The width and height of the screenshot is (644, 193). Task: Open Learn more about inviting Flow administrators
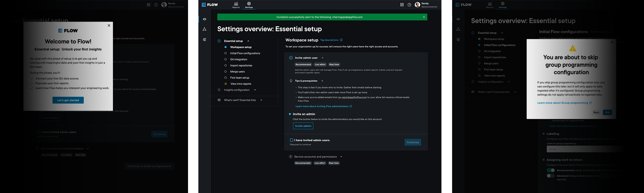click(x=324, y=106)
